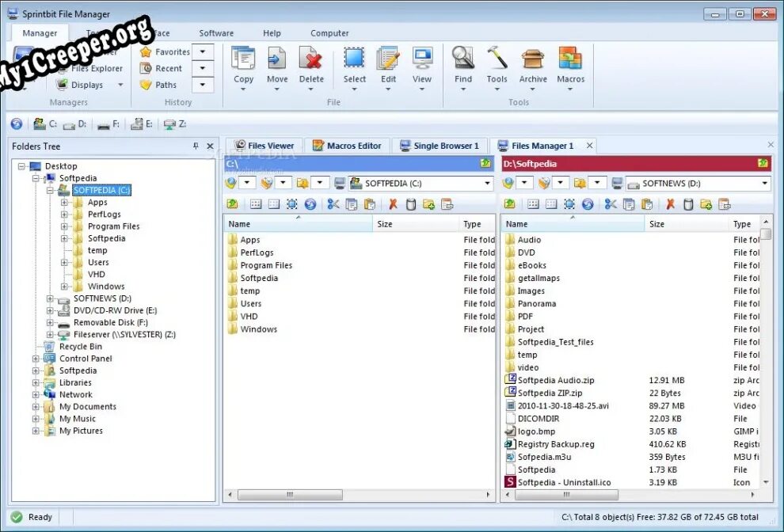Click the Edit icon in the ribbon
Screen dimensions: 784x532
coord(388,59)
